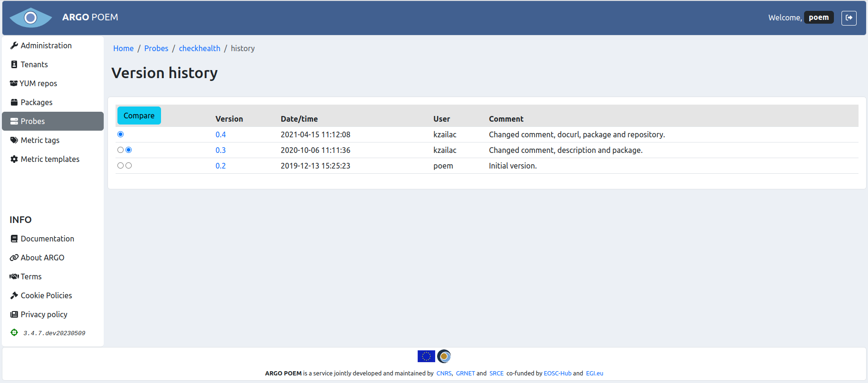Click the 'history' breadcrumb text
The height and width of the screenshot is (383, 868).
[x=243, y=48]
